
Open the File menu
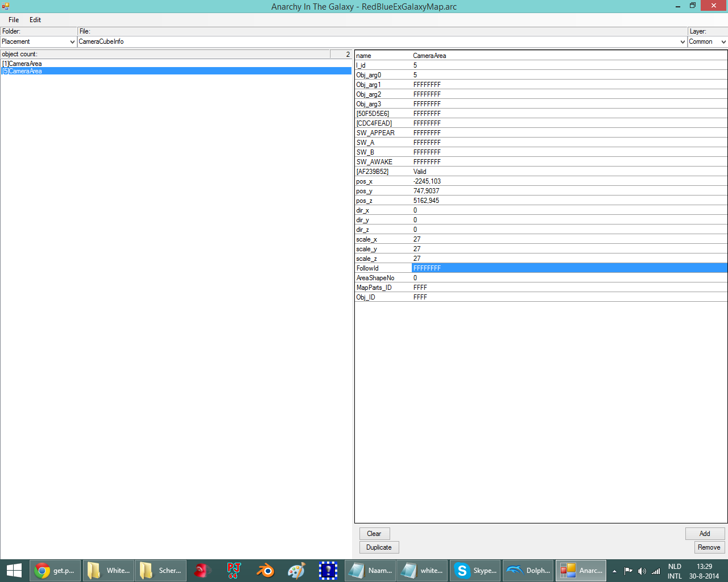(x=14, y=20)
